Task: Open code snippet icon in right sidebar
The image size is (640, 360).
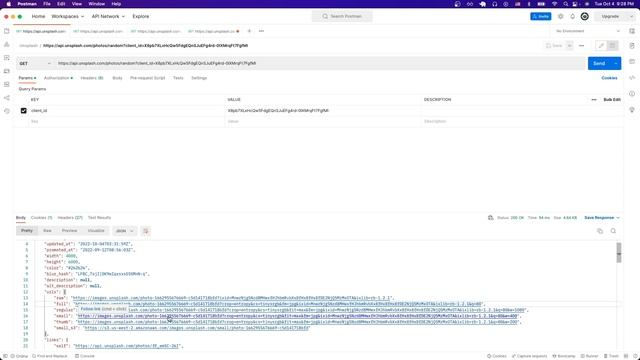Action: (632, 78)
